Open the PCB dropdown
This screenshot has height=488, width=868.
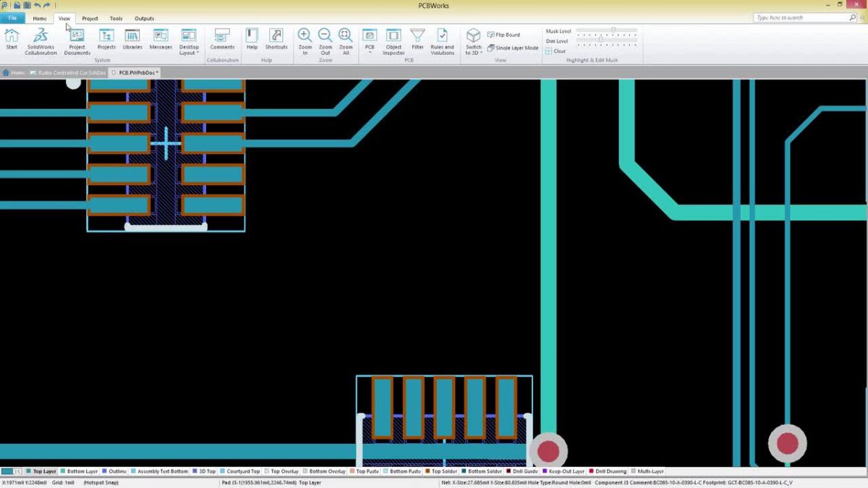click(x=370, y=41)
